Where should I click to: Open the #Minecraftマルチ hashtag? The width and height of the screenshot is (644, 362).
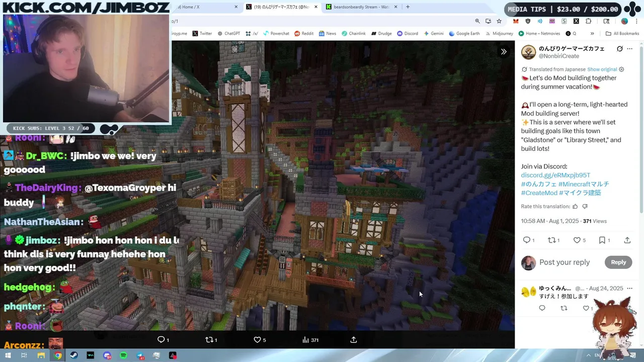[x=584, y=184]
